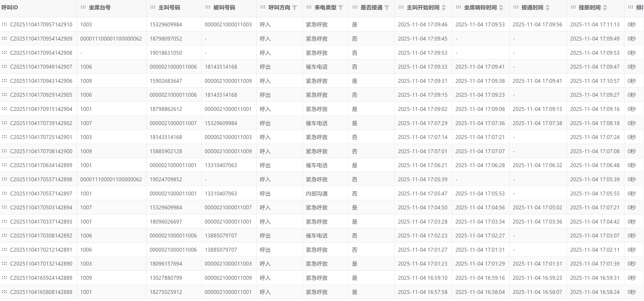This screenshot has height=301, width=644.
Task: Grab row handle for C20251104165808142888
Action: coord(4,292)
